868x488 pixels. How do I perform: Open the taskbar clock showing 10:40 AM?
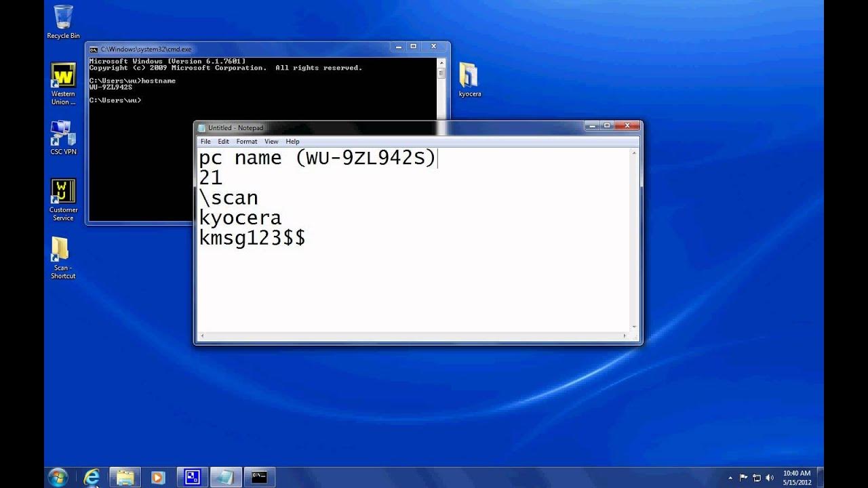796,477
